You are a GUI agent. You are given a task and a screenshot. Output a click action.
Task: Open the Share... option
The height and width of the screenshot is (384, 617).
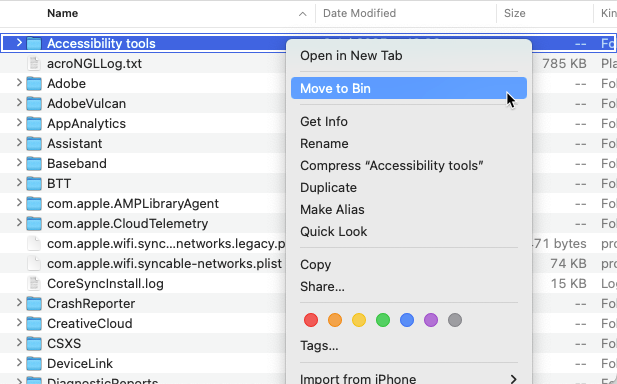pos(322,287)
